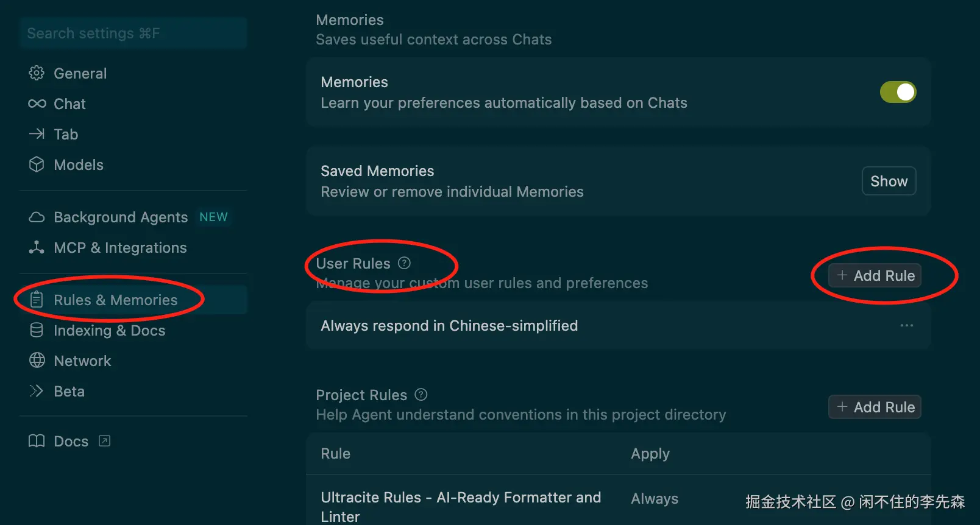Image resolution: width=980 pixels, height=525 pixels.
Task: Click the Tab arrow icon
Action: pyautogui.click(x=37, y=134)
